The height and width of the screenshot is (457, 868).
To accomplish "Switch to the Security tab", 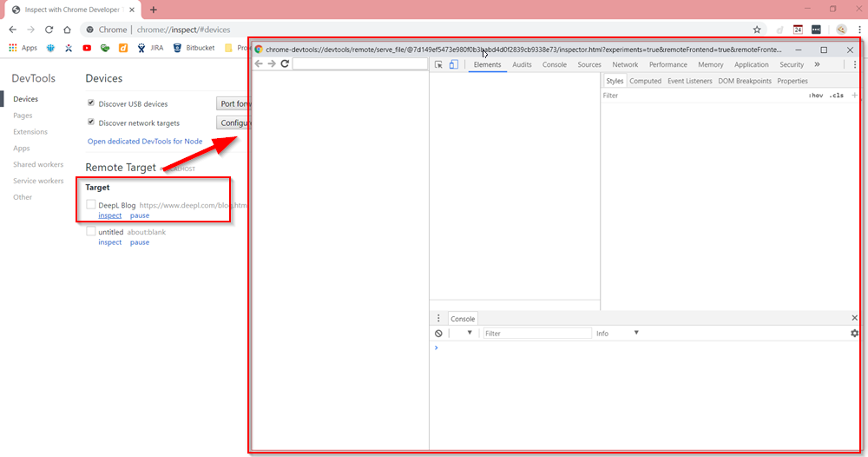I will pyautogui.click(x=792, y=65).
